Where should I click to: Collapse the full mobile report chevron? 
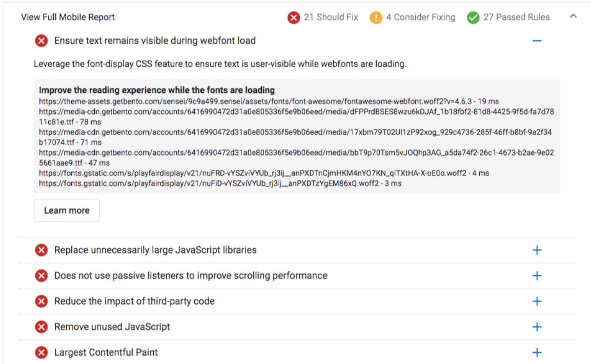click(573, 16)
